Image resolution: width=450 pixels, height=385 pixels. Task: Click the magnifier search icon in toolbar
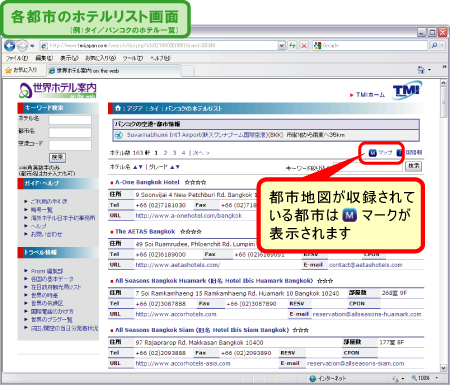(434, 45)
